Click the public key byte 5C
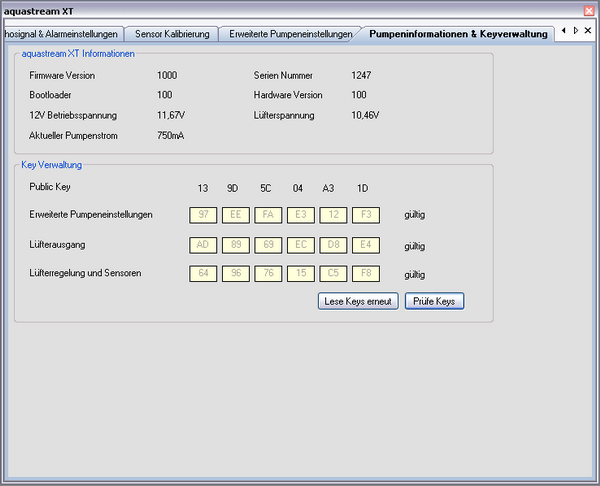 [x=266, y=188]
